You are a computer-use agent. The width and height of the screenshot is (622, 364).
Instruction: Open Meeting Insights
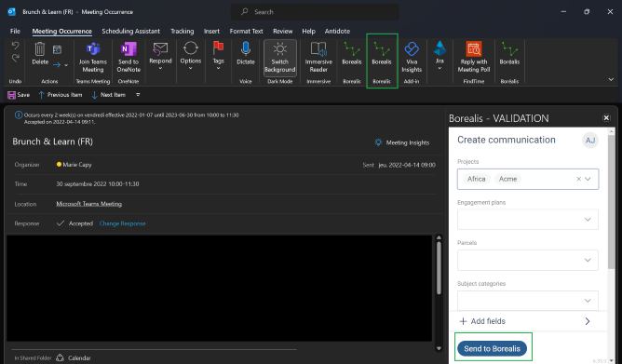(x=402, y=142)
